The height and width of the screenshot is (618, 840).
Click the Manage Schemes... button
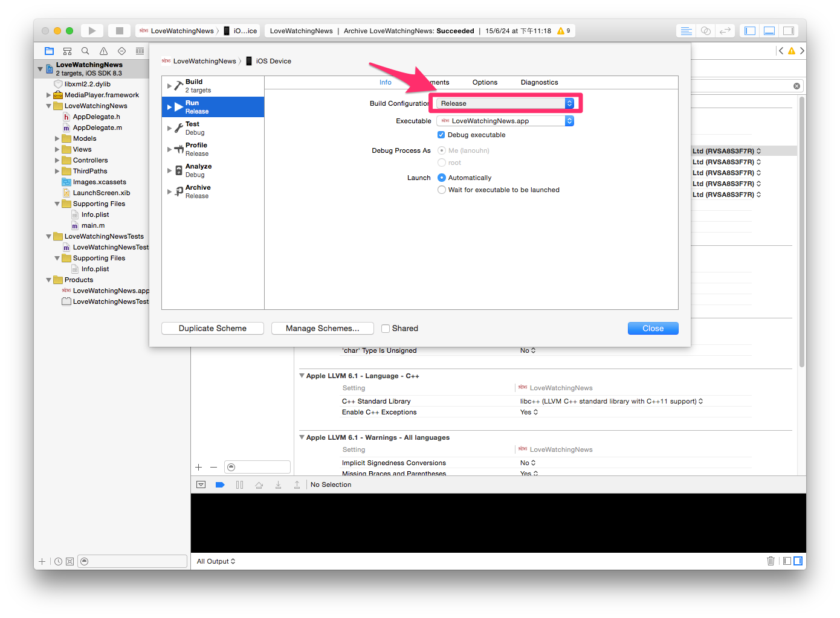click(322, 329)
